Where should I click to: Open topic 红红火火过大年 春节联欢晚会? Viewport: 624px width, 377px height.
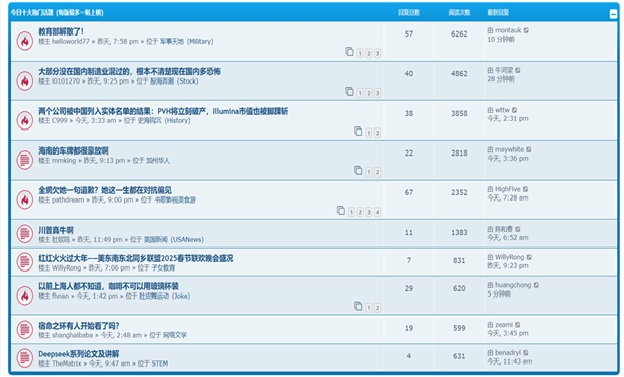click(x=136, y=258)
